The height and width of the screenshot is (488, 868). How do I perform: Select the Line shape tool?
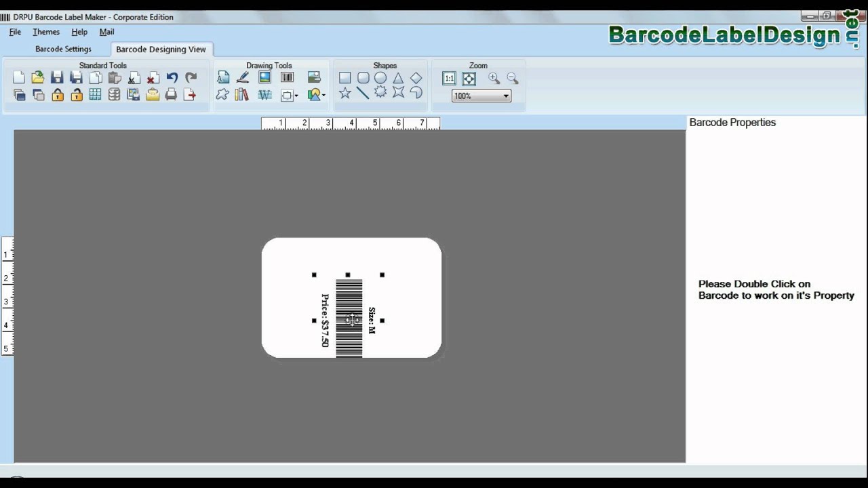[363, 93]
